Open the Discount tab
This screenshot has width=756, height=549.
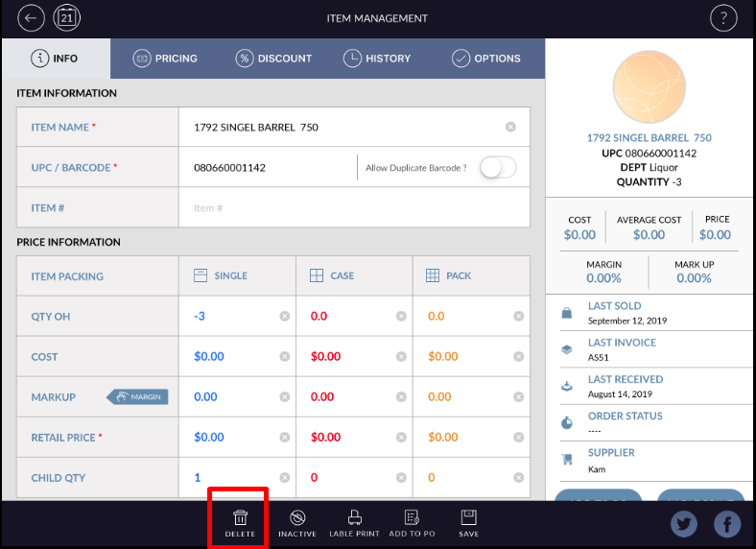274,59
